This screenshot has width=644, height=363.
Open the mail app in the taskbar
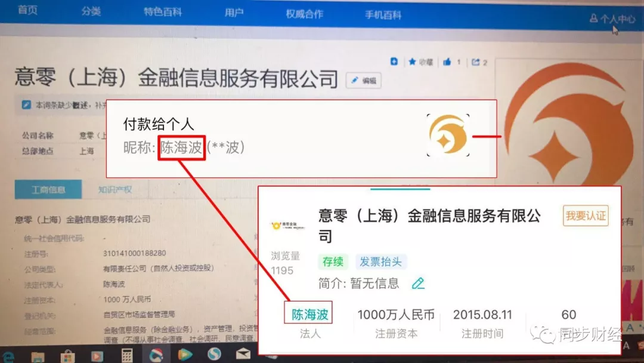click(x=243, y=355)
